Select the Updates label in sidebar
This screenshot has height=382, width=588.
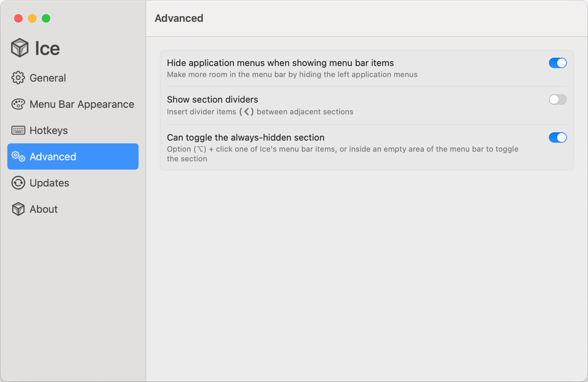49,183
